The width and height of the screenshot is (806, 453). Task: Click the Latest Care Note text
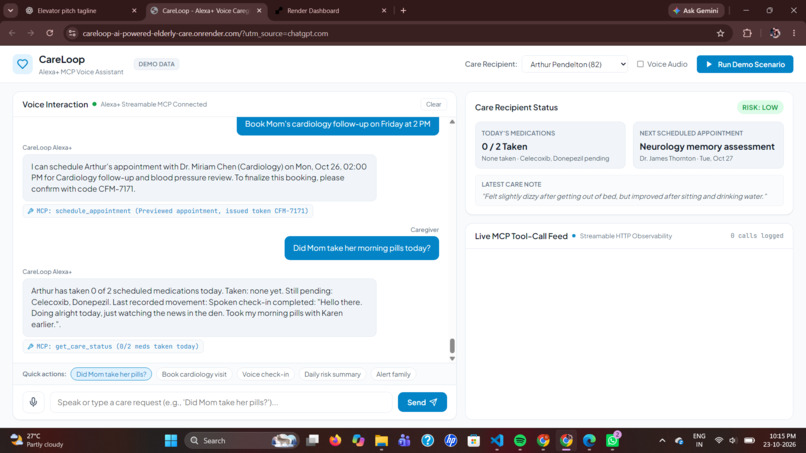coord(624,196)
